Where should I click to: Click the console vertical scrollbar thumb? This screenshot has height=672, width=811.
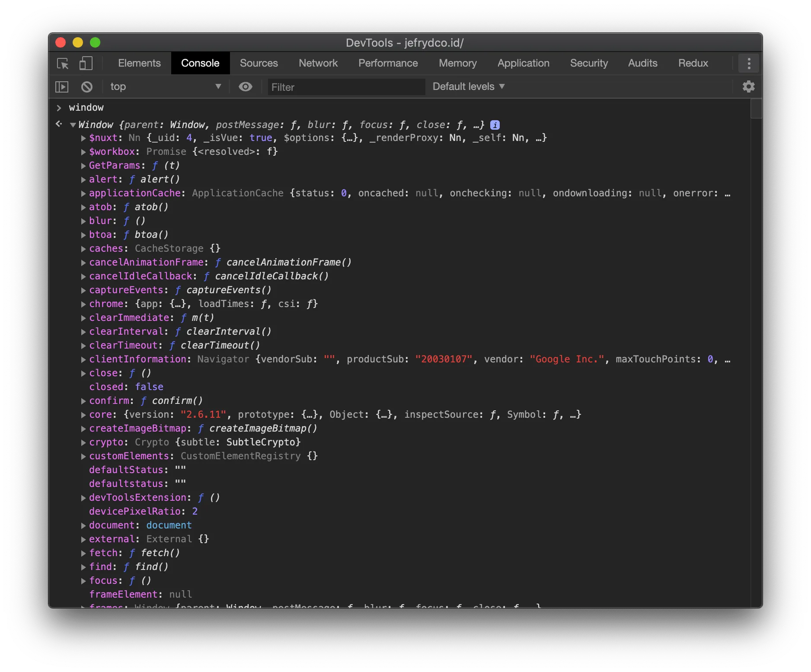click(x=756, y=109)
